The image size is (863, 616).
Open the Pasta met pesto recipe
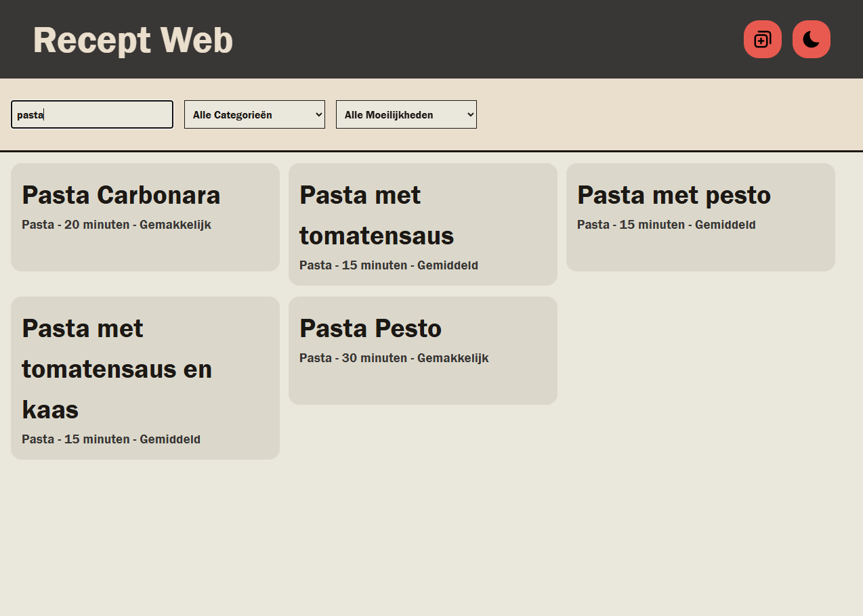coord(700,217)
